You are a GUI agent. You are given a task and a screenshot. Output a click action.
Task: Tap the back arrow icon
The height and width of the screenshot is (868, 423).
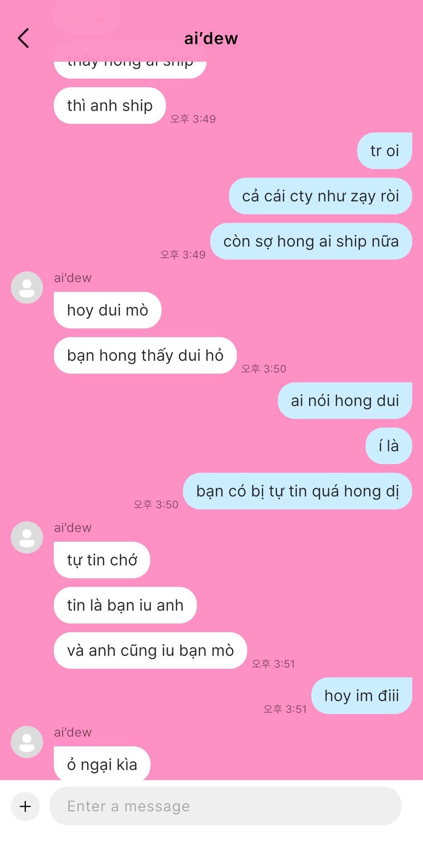click(23, 38)
